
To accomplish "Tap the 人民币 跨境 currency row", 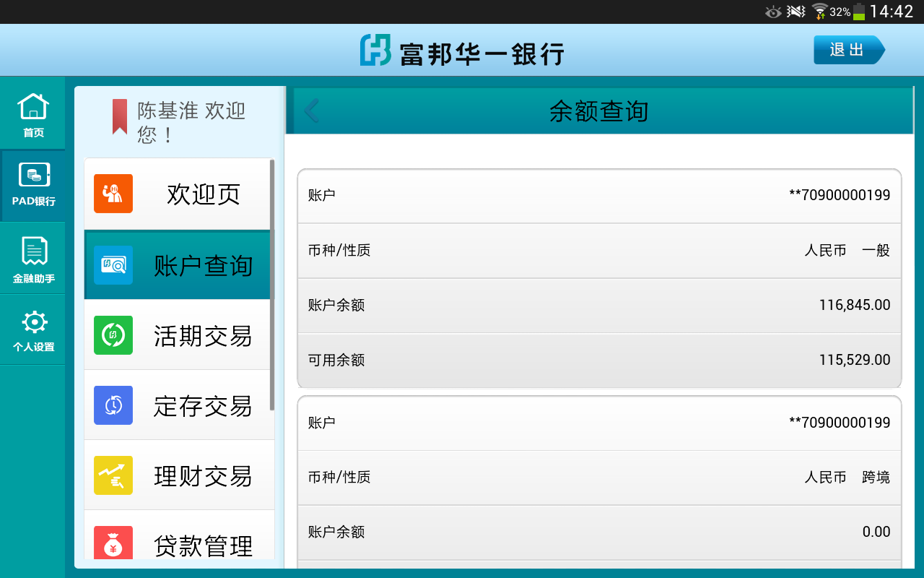I will point(599,478).
